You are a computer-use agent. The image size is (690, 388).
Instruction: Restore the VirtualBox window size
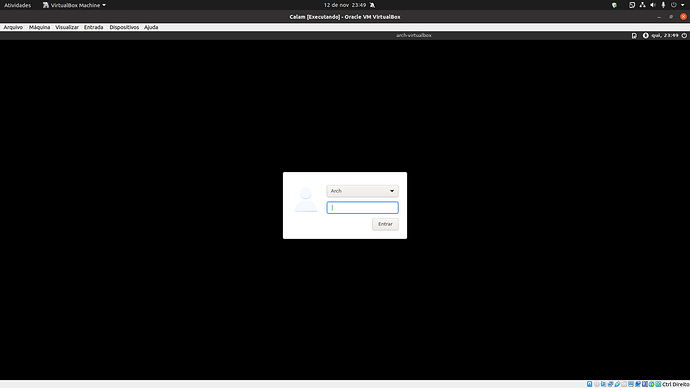pos(671,17)
